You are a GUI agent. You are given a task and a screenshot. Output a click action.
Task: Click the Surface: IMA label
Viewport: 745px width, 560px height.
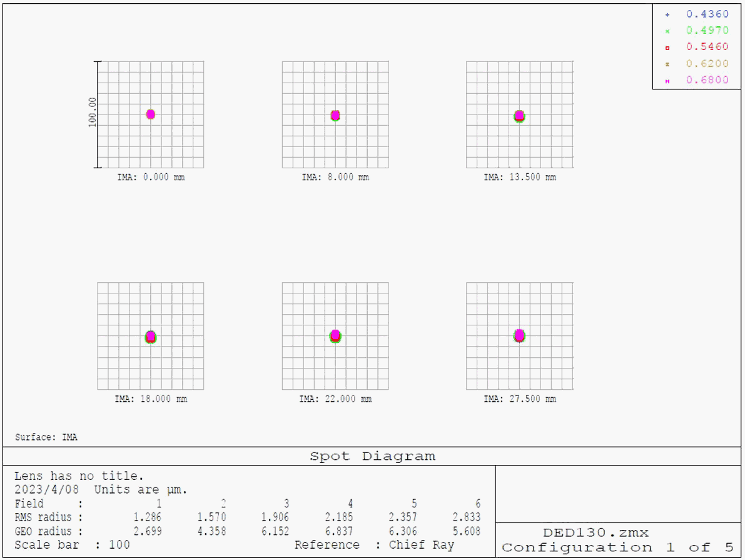[46, 437]
